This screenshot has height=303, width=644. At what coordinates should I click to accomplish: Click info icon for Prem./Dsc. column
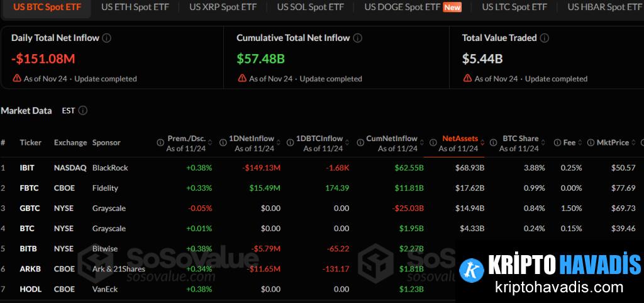[x=160, y=142]
